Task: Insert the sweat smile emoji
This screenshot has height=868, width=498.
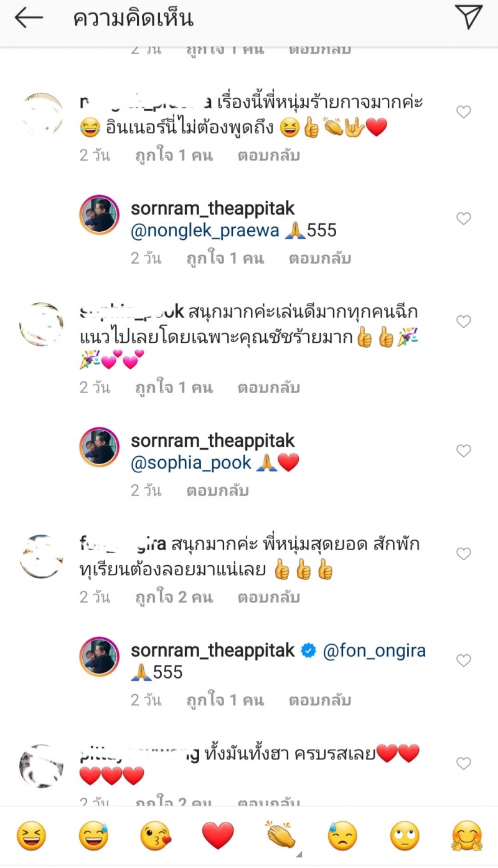Action: click(93, 836)
